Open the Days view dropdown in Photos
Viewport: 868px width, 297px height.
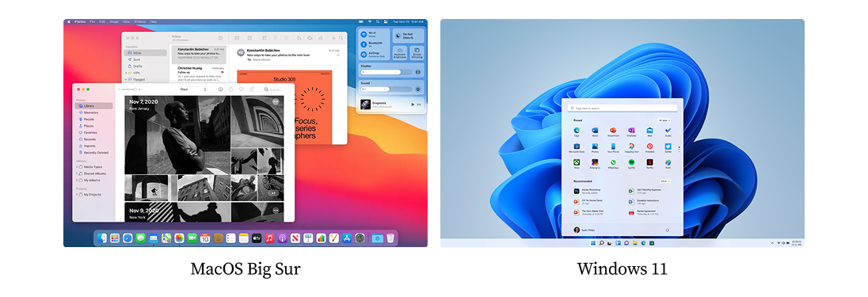point(193,89)
